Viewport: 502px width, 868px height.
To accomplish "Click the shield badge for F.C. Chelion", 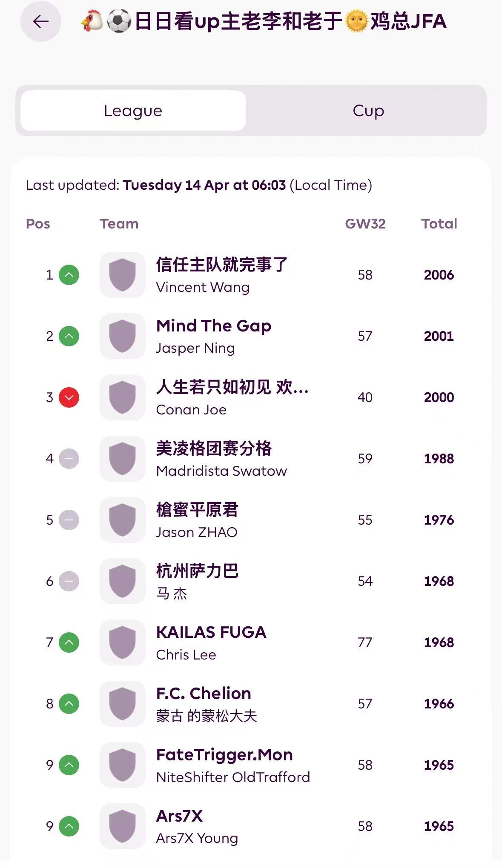I will tap(123, 704).
